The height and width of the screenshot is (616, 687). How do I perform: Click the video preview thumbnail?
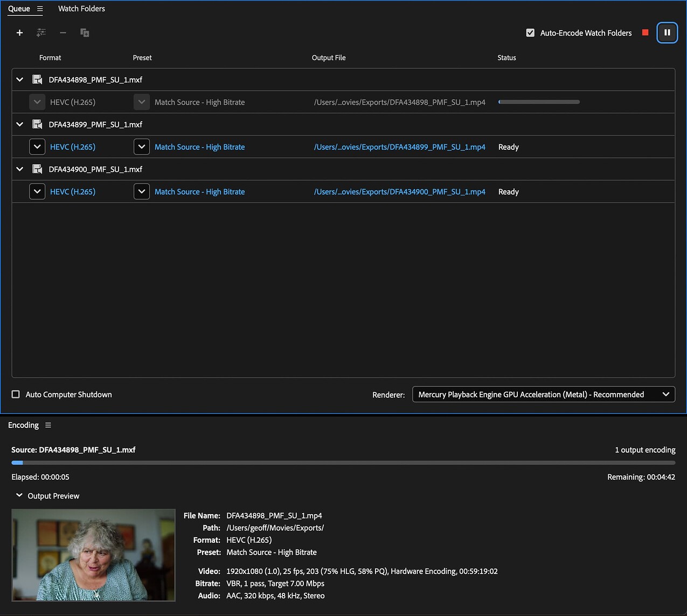click(x=93, y=555)
